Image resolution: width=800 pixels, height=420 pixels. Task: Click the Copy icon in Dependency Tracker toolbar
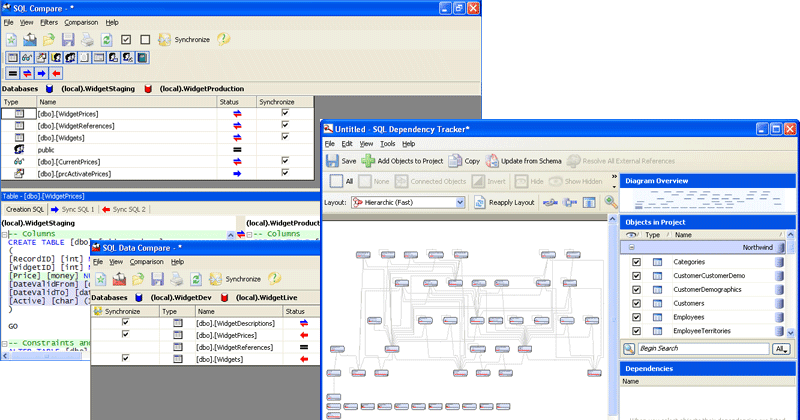(455, 161)
